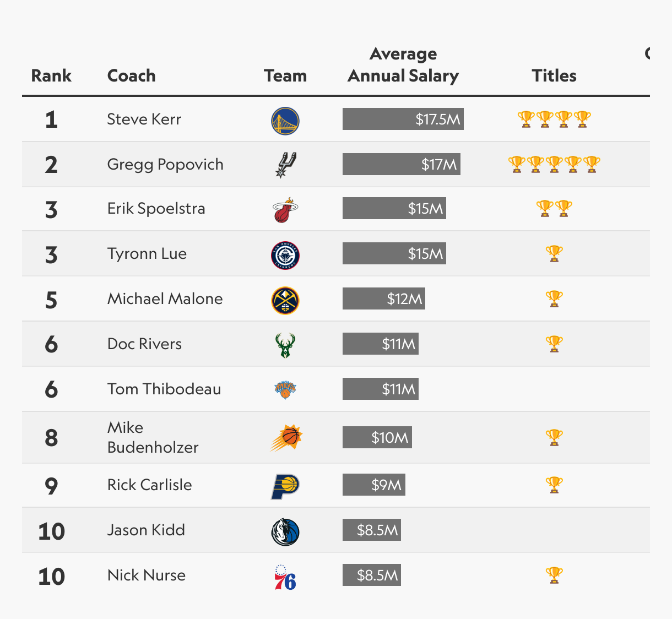This screenshot has width=672, height=619.
Task: Click the Phoenix Suns logo
Action: coord(286,438)
